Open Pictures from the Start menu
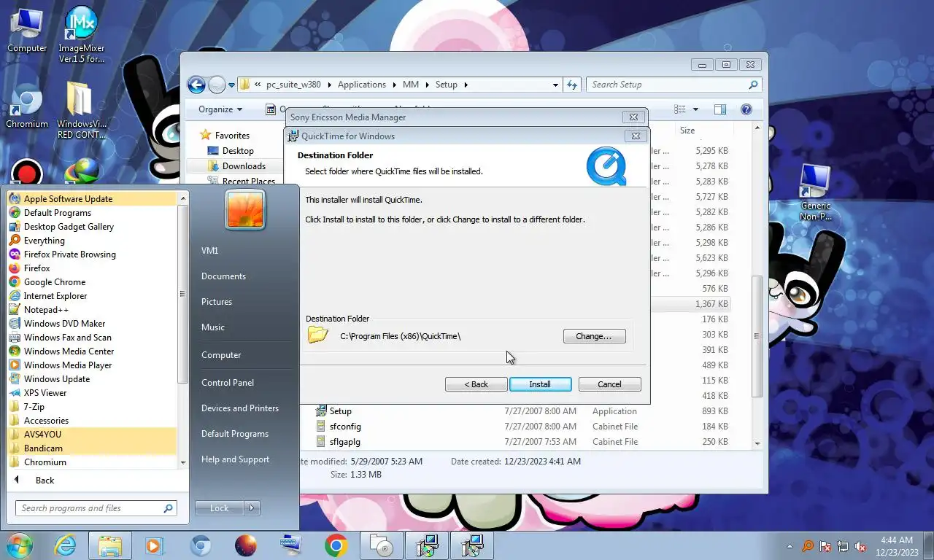The height and width of the screenshot is (560, 934). (x=217, y=301)
